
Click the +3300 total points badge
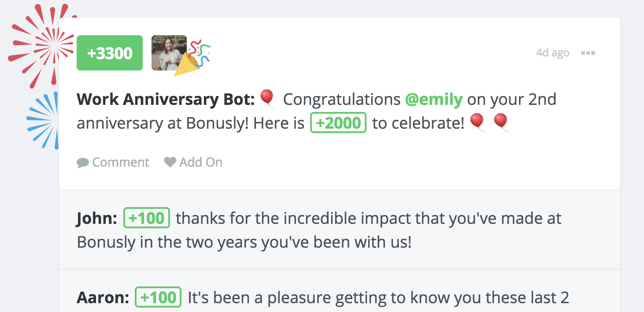(x=110, y=53)
